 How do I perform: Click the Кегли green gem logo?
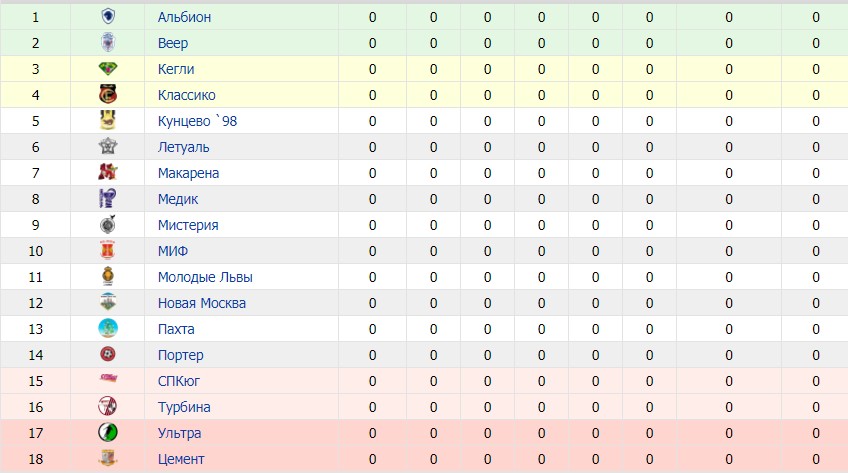click(x=108, y=69)
